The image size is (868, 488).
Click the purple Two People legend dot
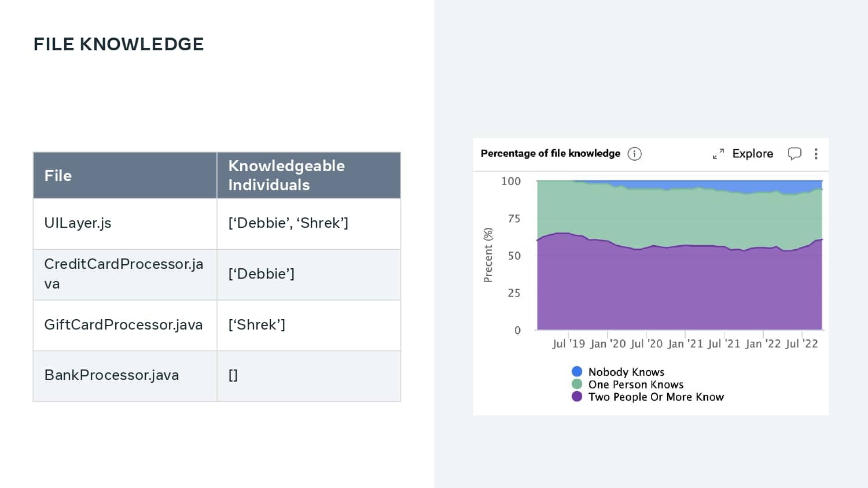click(x=577, y=396)
